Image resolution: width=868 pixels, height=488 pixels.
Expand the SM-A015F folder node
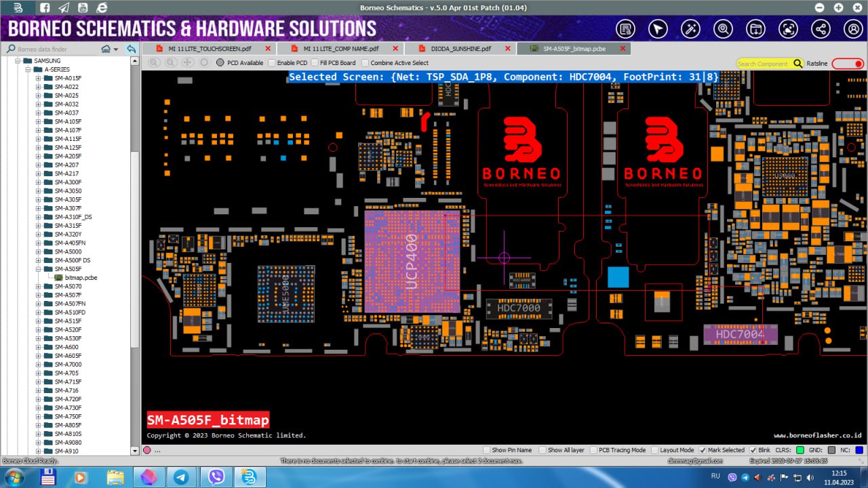[x=38, y=78]
